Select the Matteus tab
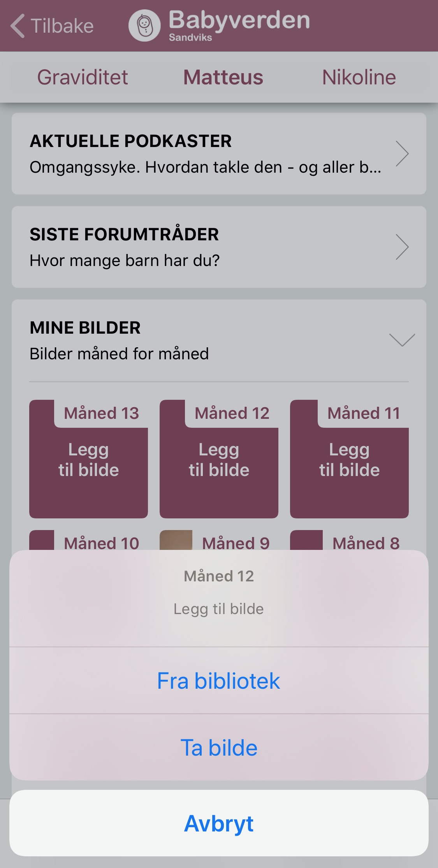Viewport: 438px width, 868px height. 223,77
